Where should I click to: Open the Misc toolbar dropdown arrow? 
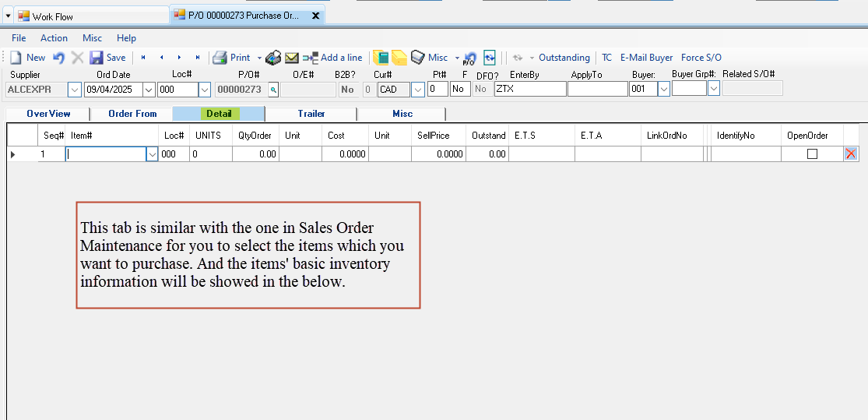pos(457,58)
